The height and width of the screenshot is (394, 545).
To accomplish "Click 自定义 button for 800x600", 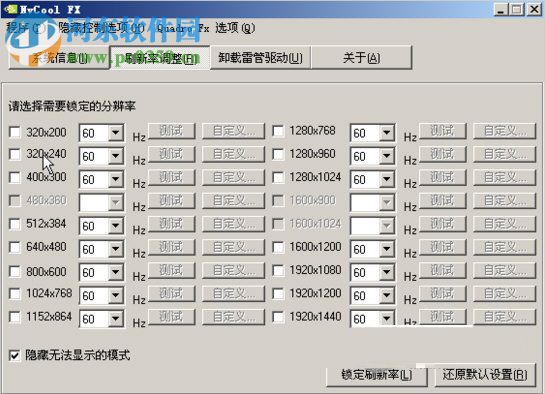I will [233, 271].
